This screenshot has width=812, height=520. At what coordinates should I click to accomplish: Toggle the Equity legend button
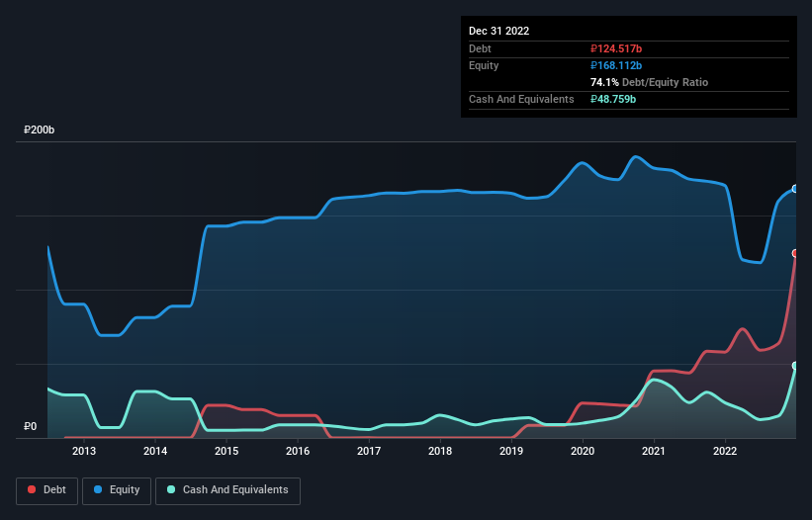[x=117, y=490]
